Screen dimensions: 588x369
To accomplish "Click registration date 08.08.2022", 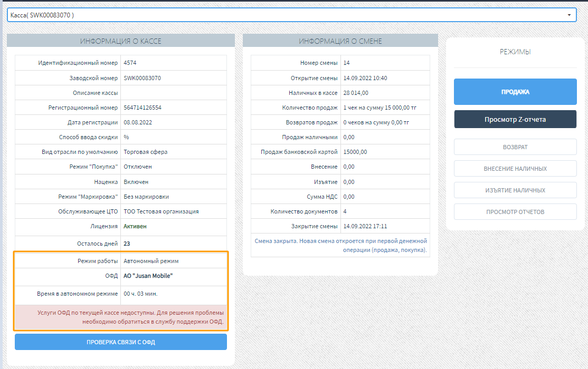I will point(138,122).
